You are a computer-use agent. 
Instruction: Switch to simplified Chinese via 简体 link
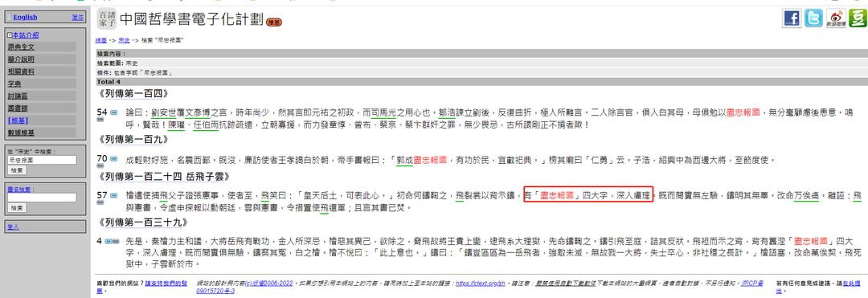[77, 18]
